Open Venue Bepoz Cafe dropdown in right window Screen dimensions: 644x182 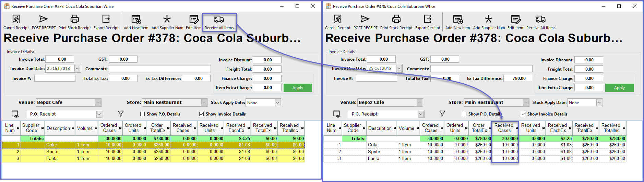[x=420, y=102]
